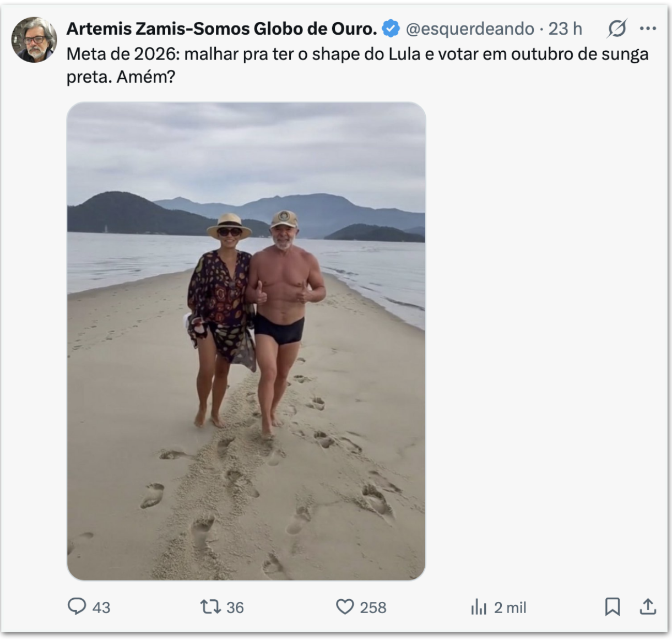Bookmark this post
672x640 pixels.
click(613, 607)
